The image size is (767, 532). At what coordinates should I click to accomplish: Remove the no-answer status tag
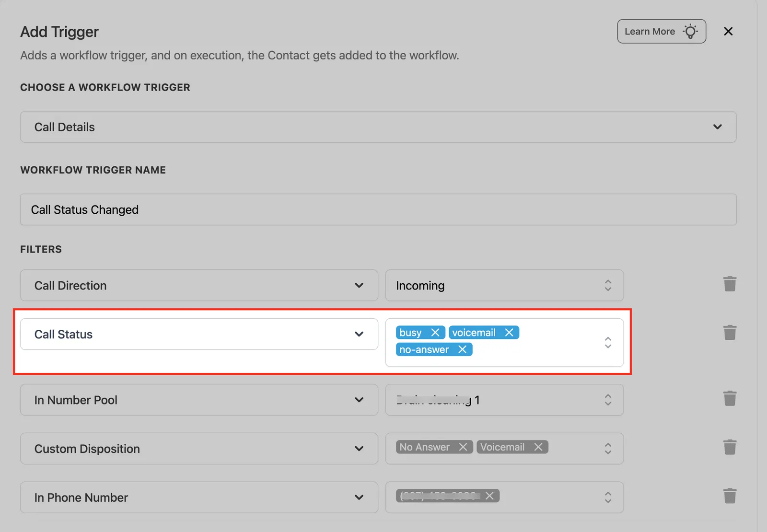pyautogui.click(x=462, y=349)
